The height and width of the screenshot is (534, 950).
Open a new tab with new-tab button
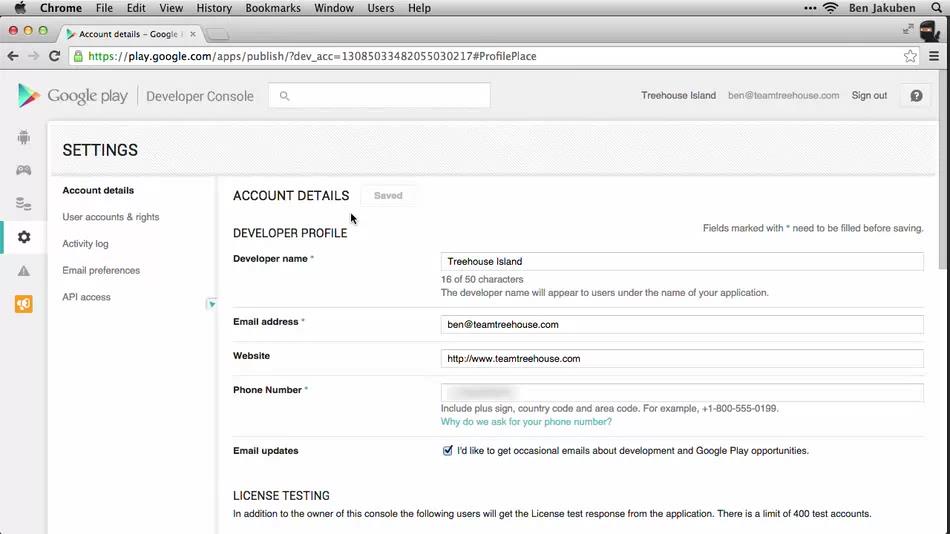[217, 35]
